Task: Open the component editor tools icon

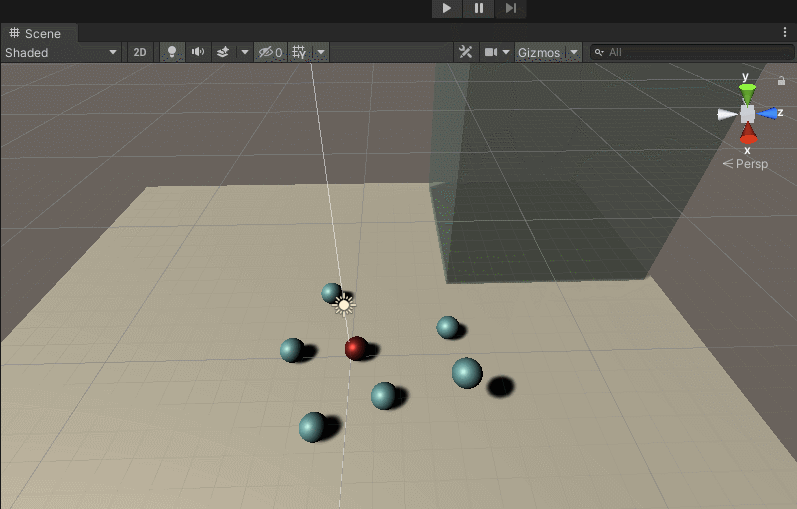Action: coord(466,52)
